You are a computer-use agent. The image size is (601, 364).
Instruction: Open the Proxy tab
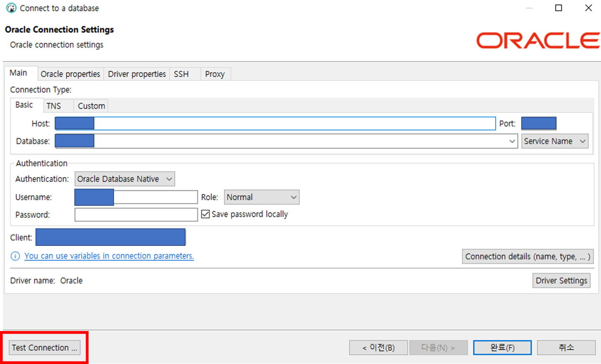point(215,74)
